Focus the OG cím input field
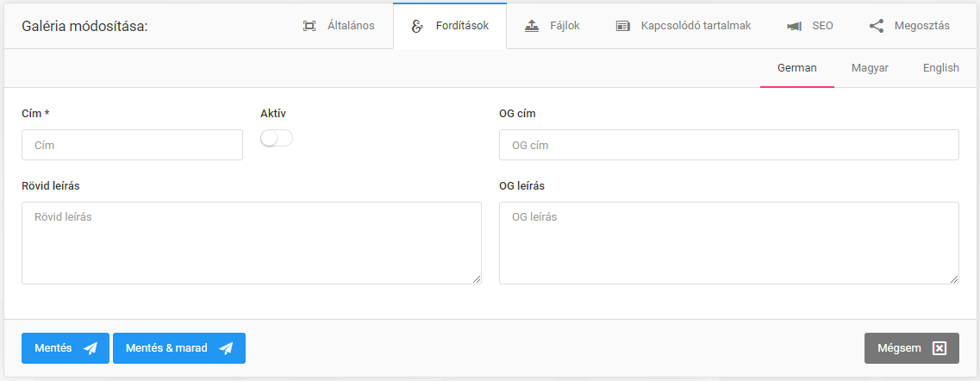This screenshot has height=381, width=980. point(728,145)
